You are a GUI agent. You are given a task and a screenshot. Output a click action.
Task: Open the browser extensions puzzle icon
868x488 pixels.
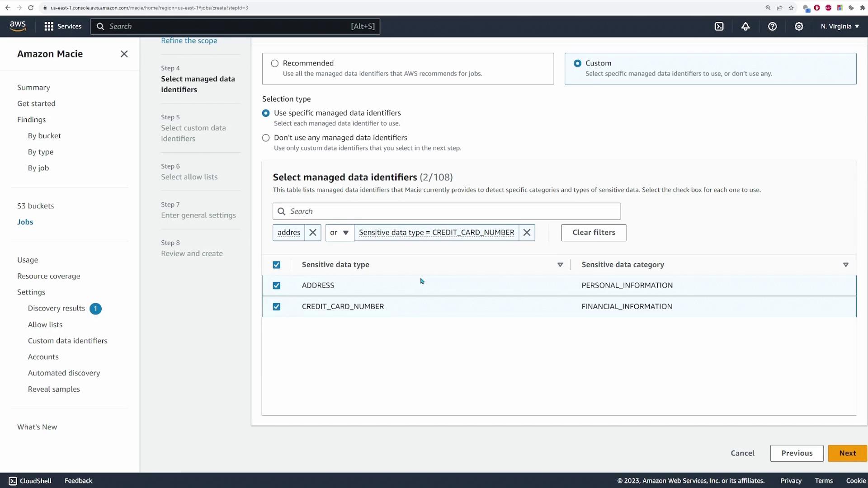point(863,8)
